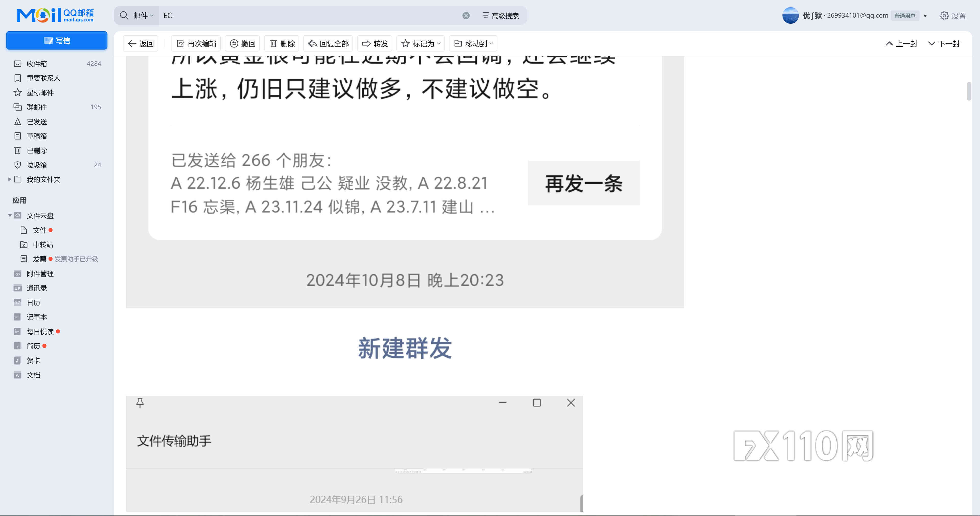Click 回复全部 reply all
The image size is (980, 516).
pos(328,43)
